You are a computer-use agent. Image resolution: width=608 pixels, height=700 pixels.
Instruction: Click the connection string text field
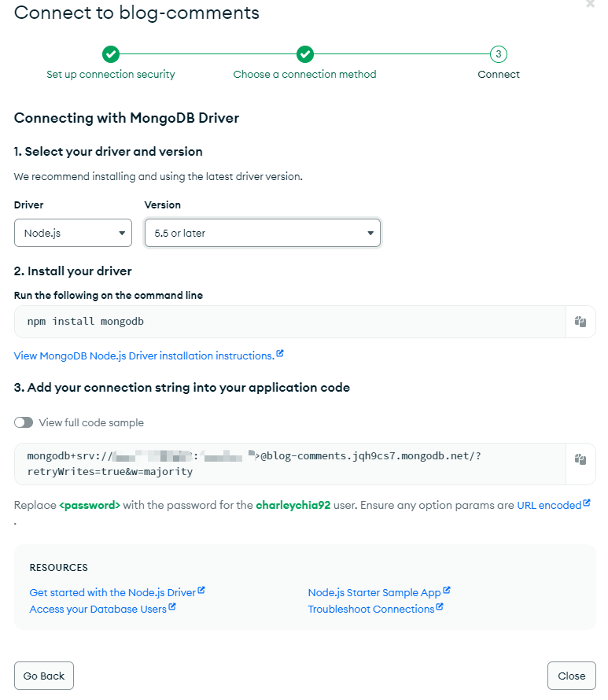point(289,464)
